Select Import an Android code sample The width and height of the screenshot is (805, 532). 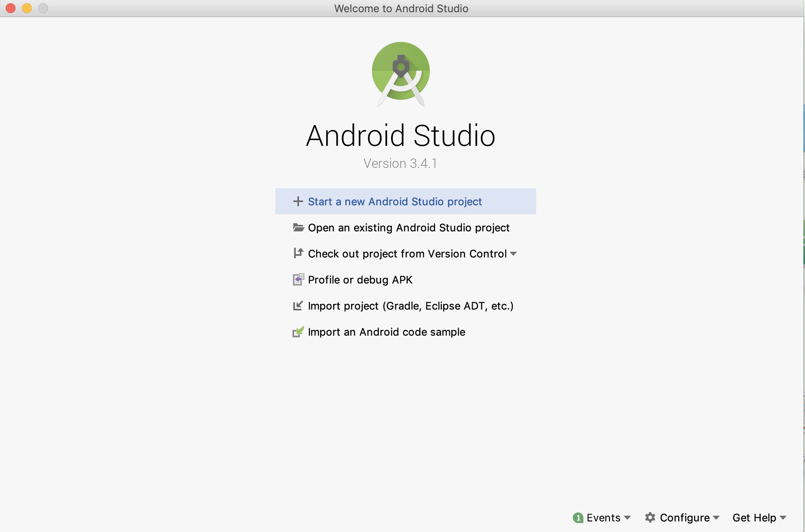(x=386, y=332)
